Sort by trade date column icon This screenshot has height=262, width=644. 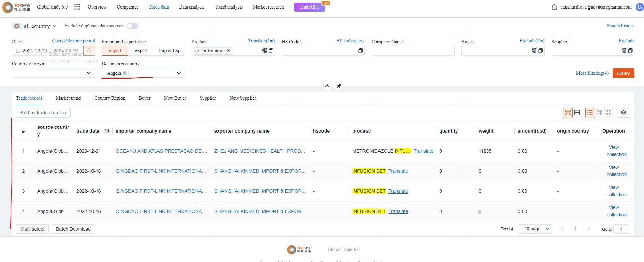107,131
